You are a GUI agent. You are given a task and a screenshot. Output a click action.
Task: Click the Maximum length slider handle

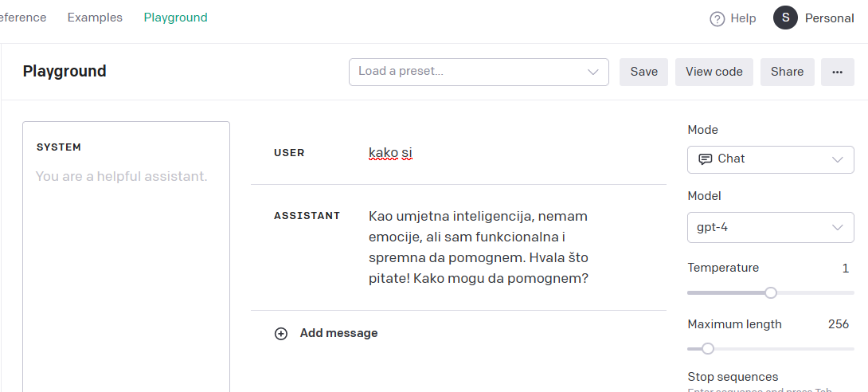tap(707, 349)
